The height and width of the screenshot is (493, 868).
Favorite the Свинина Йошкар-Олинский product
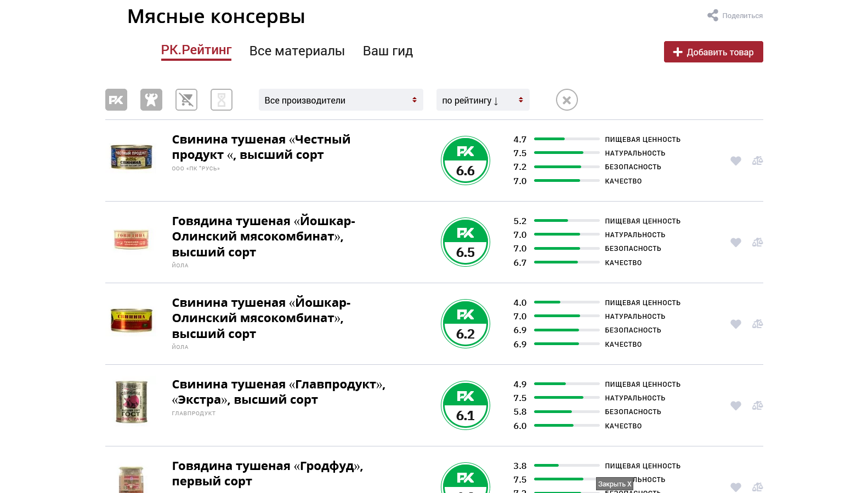pos(736,324)
